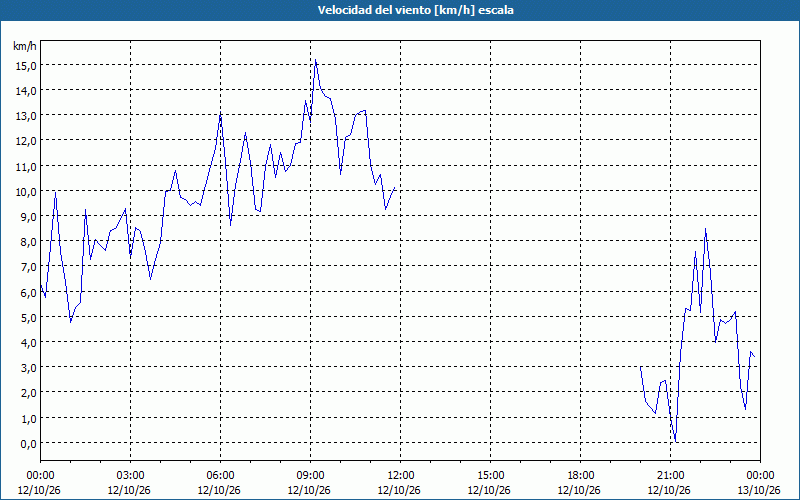The width and height of the screenshot is (800, 500).
Task: Click the '2,0' y-axis value
Action: pyautogui.click(x=30, y=393)
